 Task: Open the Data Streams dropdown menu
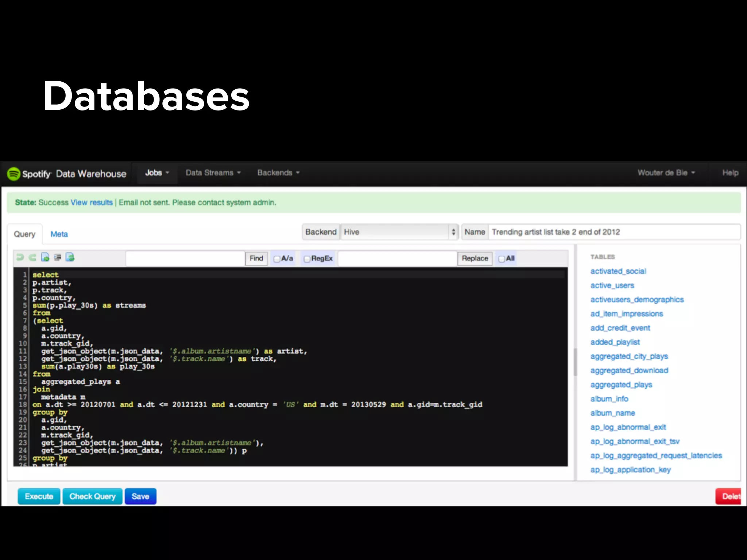point(213,173)
